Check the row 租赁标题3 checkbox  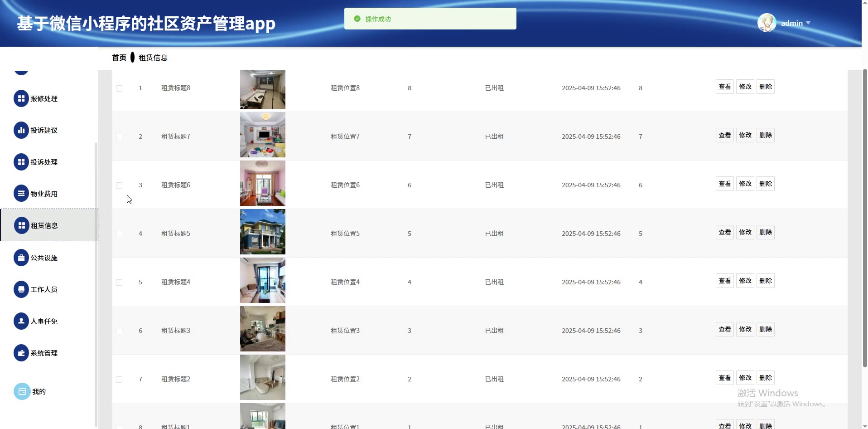(119, 331)
